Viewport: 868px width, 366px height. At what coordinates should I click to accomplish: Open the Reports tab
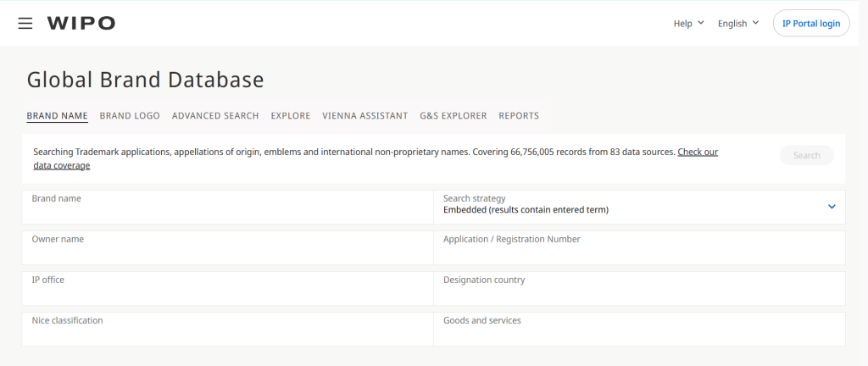[x=519, y=116]
